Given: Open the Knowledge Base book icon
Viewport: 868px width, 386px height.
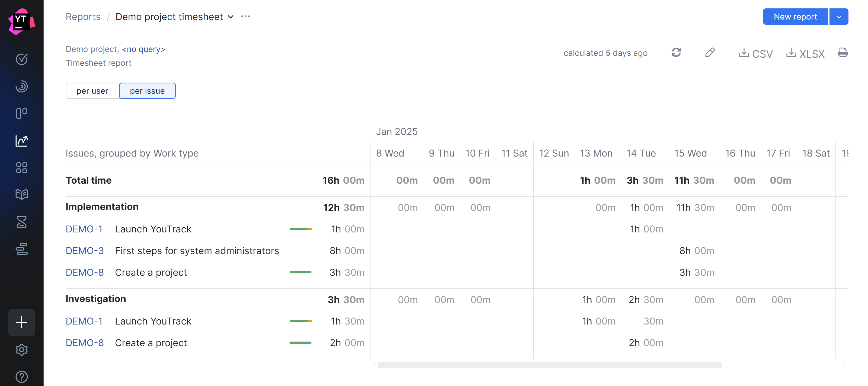Looking at the screenshot, I should click(x=22, y=194).
